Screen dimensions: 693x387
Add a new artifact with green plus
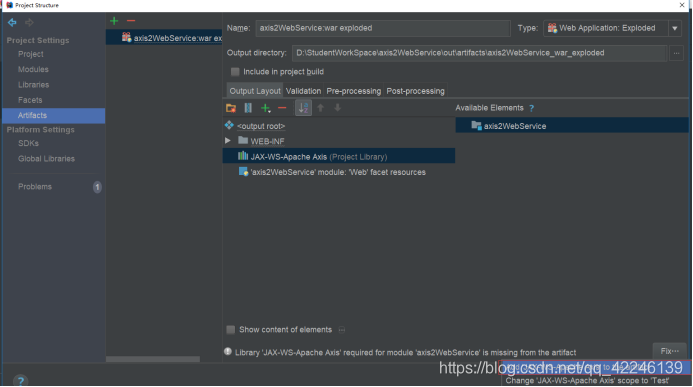114,21
